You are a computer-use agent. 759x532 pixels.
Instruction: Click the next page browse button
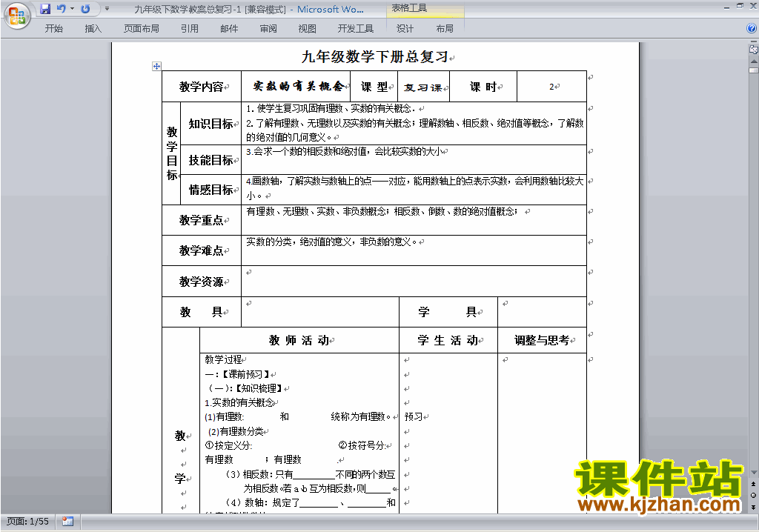pos(754,507)
